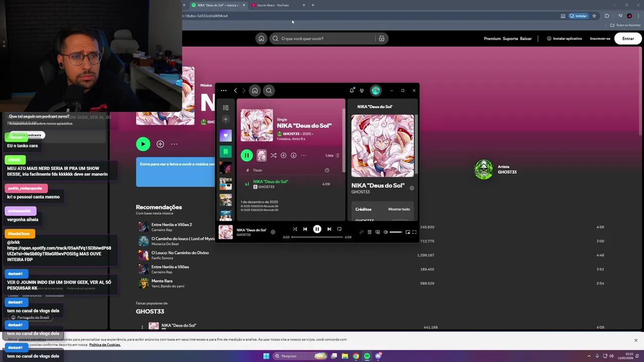Click the Spotify web home button
644x362 pixels.
261,38
